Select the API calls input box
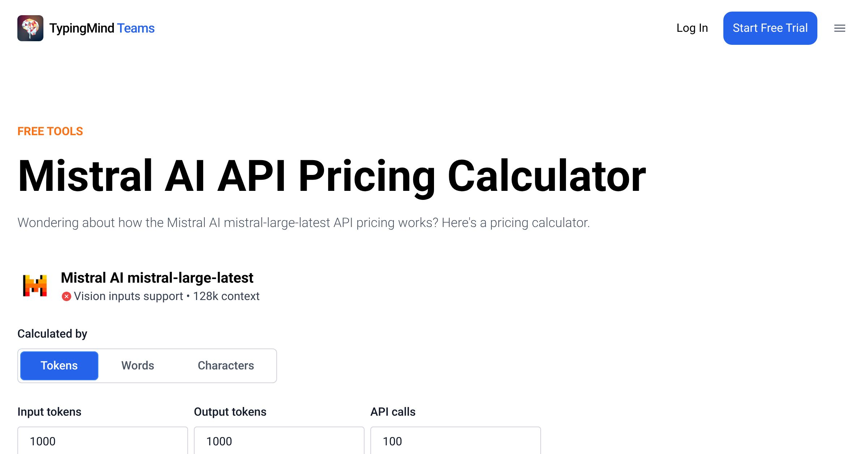The image size is (868, 454). [x=456, y=441]
